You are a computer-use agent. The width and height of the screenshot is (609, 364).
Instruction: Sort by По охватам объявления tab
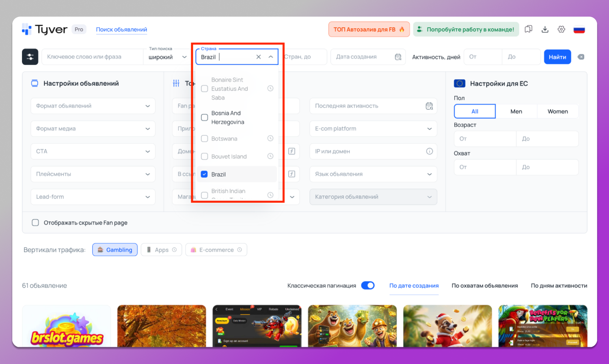(x=484, y=286)
